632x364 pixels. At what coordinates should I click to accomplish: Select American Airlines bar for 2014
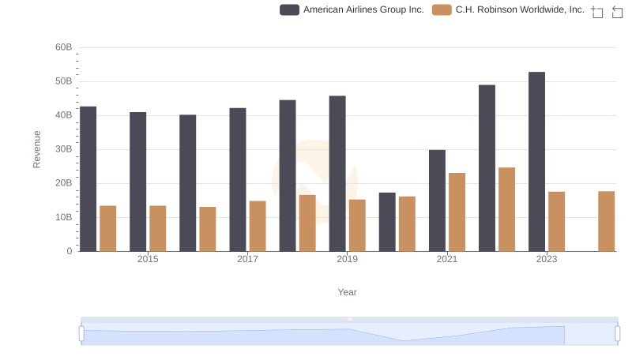88,179
